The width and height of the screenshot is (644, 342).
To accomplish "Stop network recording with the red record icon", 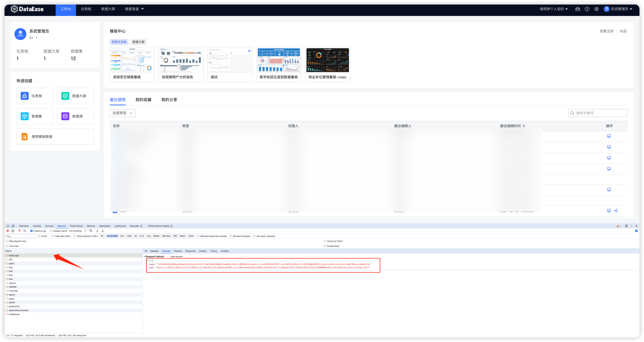I will pyautogui.click(x=7, y=231).
